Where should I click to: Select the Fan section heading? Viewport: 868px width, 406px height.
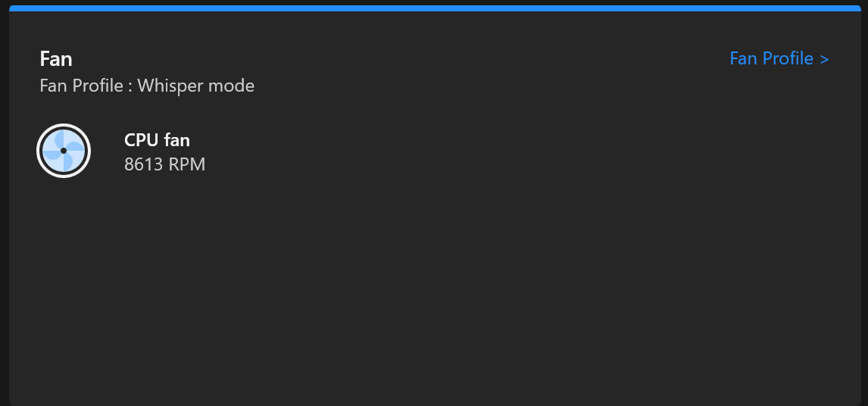[56, 59]
